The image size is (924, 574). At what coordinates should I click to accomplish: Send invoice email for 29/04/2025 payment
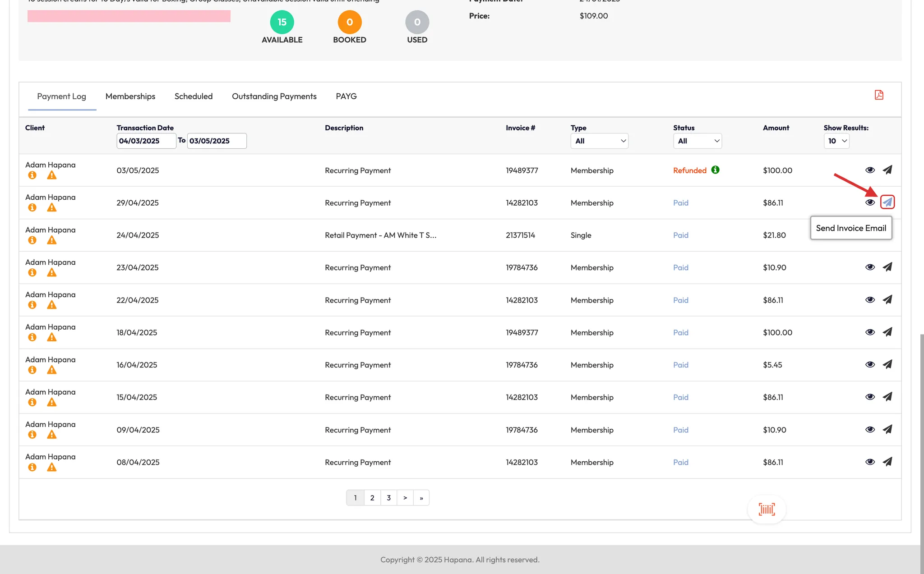tap(887, 202)
